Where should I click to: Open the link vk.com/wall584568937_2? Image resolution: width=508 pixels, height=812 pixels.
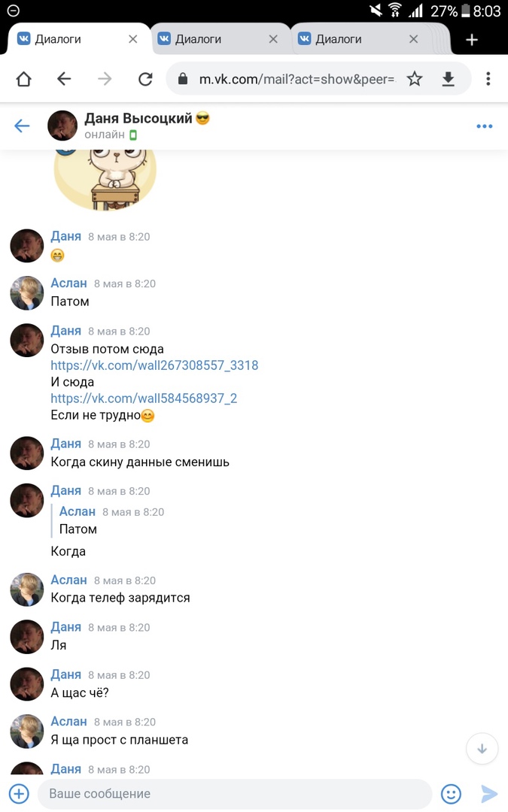click(x=144, y=398)
